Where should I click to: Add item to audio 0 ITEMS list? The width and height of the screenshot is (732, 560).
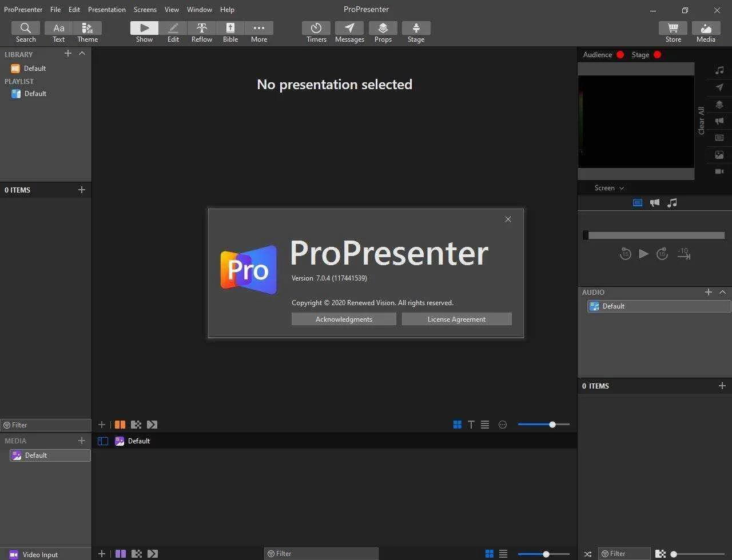coord(722,386)
